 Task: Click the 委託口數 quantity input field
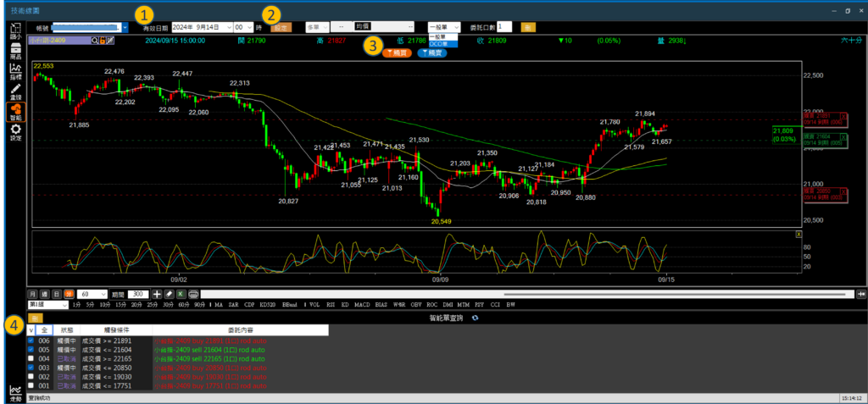504,26
